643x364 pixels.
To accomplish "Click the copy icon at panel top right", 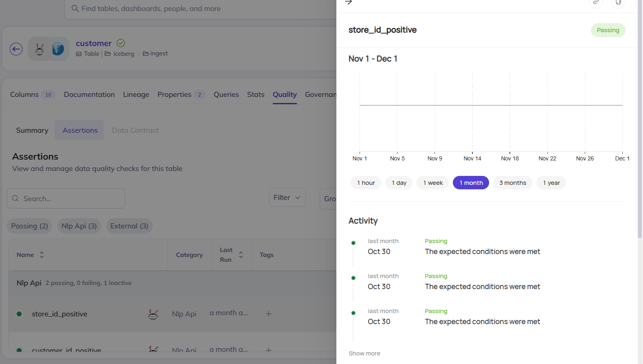I will click(x=618, y=2).
